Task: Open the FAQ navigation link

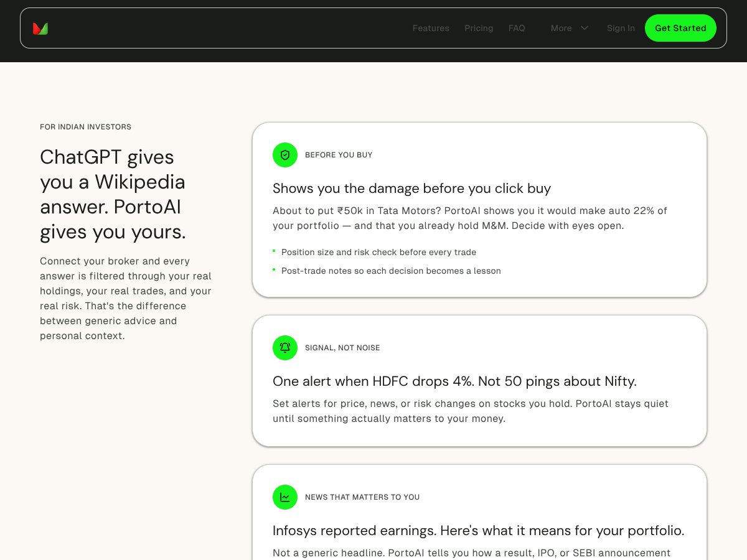Action: point(517,28)
